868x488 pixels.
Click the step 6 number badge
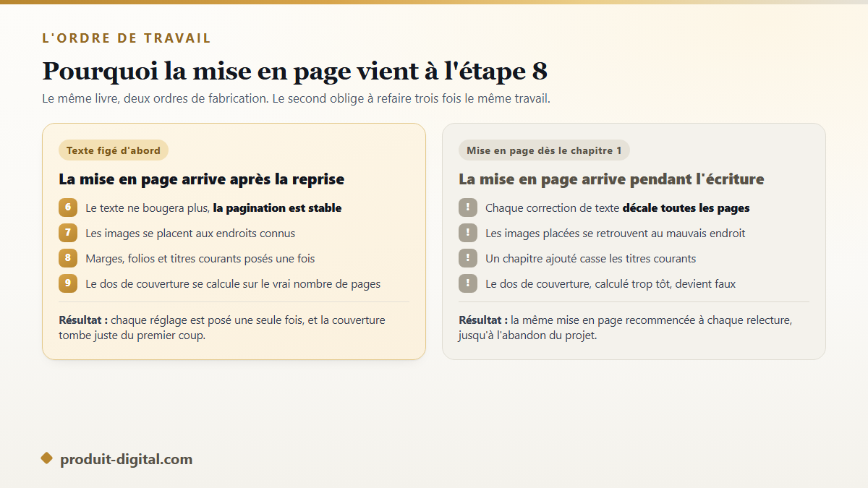coord(68,207)
